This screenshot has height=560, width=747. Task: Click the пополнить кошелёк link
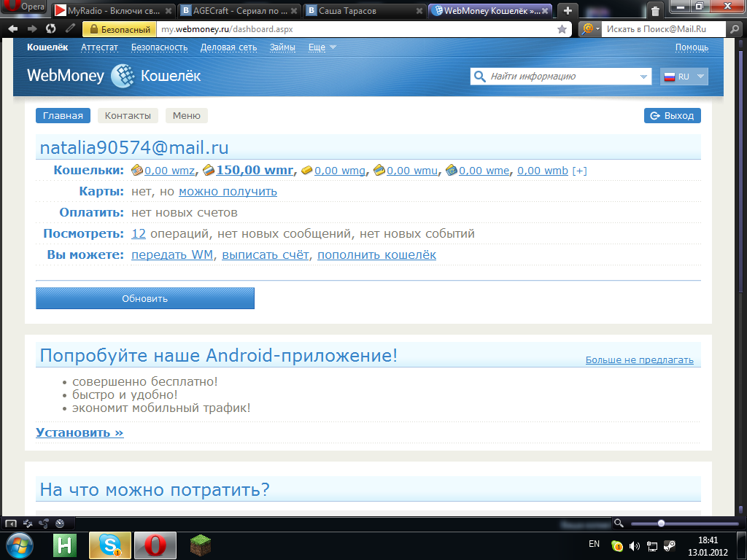377,254
